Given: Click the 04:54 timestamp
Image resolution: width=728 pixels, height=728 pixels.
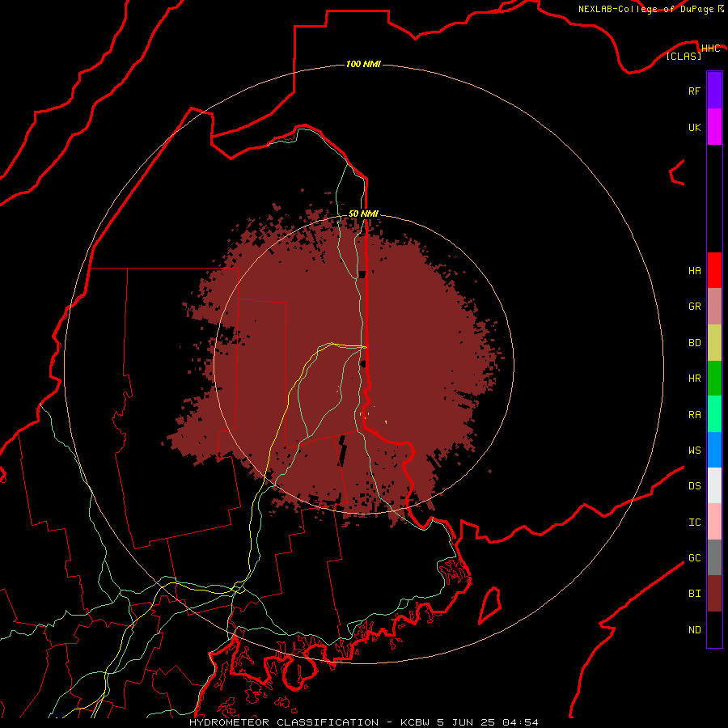Looking at the screenshot, I should point(519,722).
